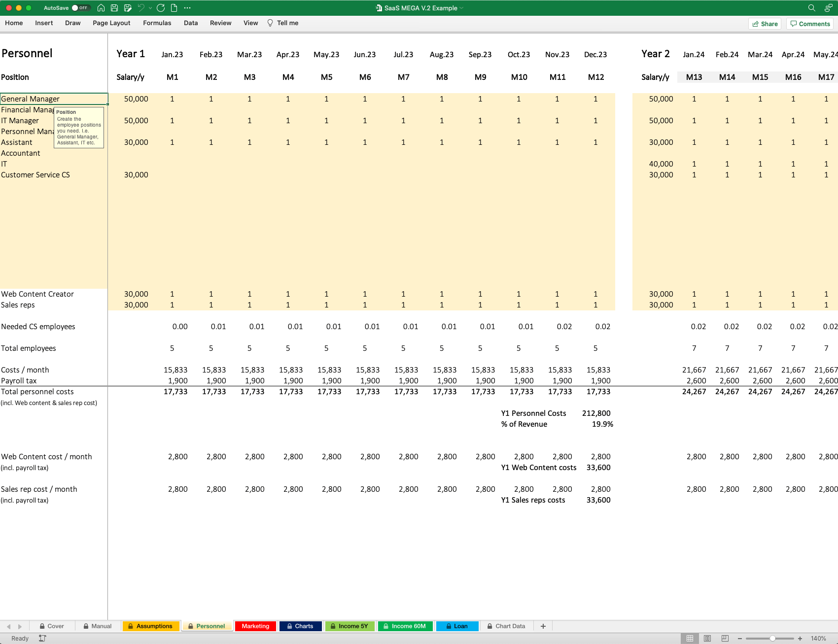Click the Y1 Web Content costs 33,600 value
The height and width of the screenshot is (644, 838).
point(598,468)
